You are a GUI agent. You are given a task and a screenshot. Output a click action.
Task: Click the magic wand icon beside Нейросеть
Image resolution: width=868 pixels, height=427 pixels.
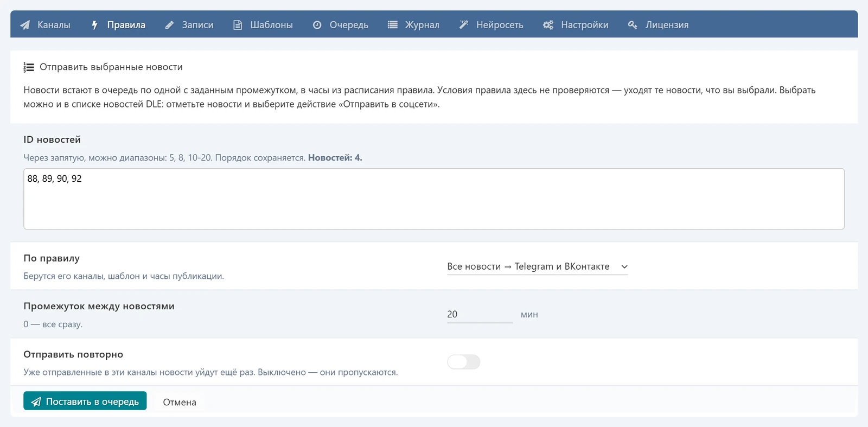click(x=464, y=25)
